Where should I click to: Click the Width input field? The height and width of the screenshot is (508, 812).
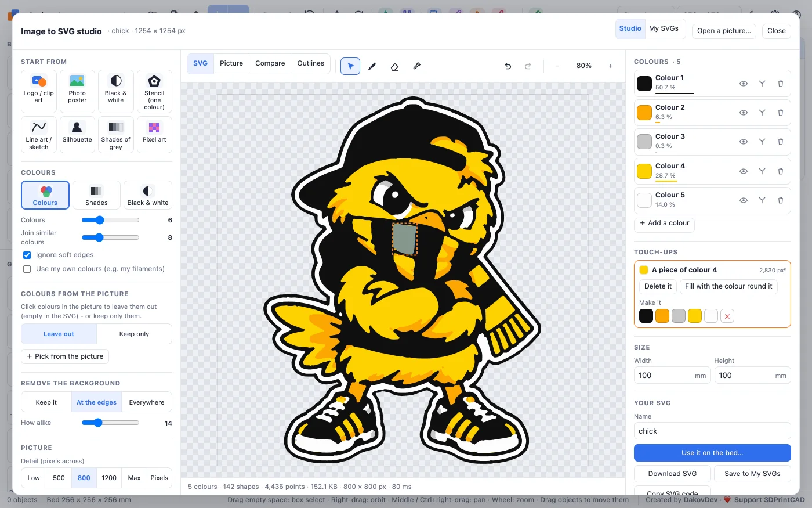pos(672,376)
